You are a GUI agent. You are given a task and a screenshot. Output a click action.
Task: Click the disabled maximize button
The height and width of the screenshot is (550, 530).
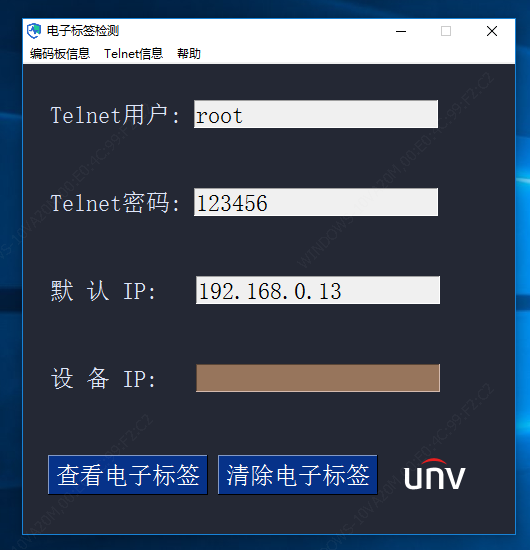pos(446,31)
